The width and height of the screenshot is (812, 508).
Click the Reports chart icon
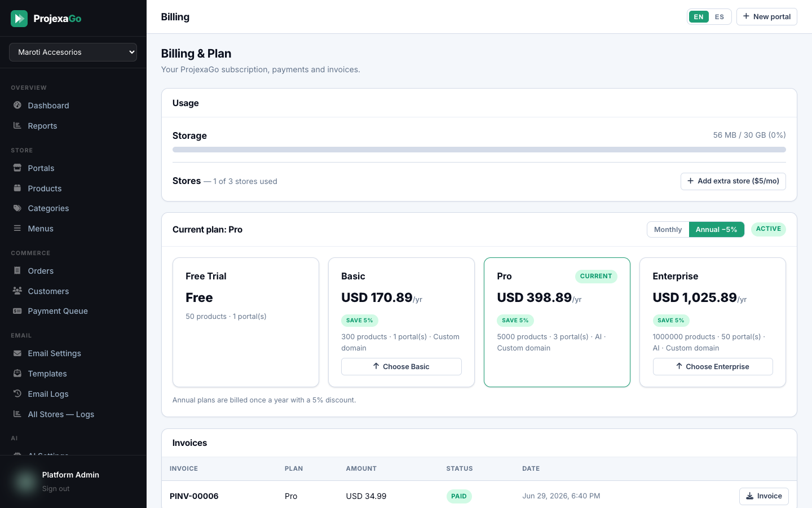tap(17, 125)
